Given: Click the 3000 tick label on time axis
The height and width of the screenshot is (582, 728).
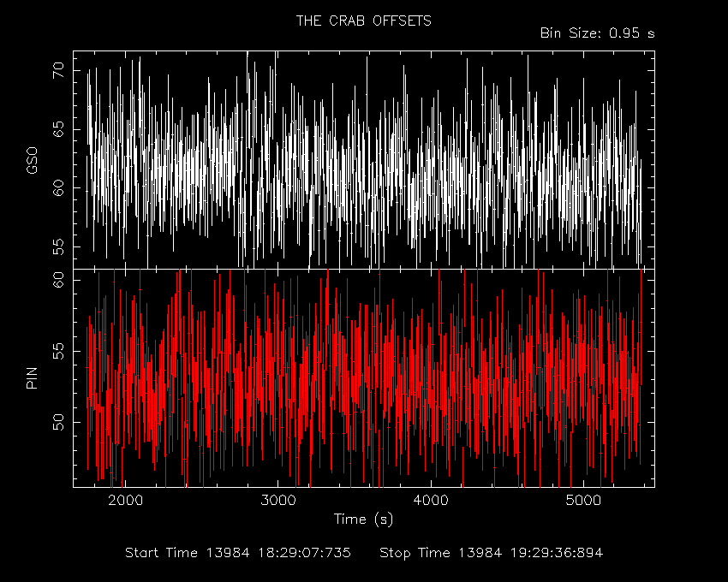Looking at the screenshot, I should click(278, 501).
